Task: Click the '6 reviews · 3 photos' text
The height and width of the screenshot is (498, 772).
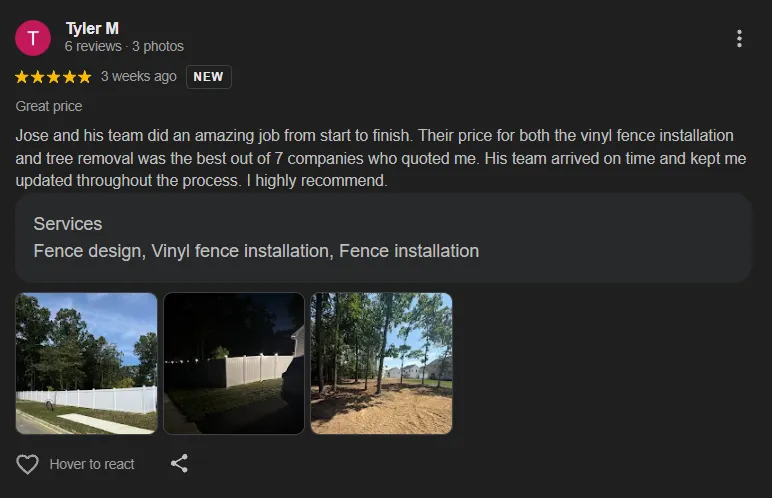Action: pyautogui.click(x=124, y=46)
